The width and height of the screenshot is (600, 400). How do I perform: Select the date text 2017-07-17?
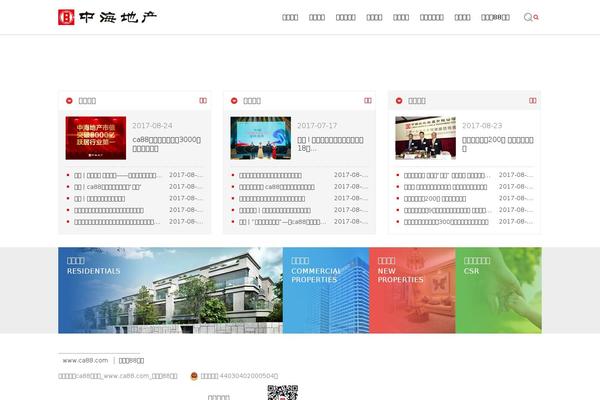[317, 126]
